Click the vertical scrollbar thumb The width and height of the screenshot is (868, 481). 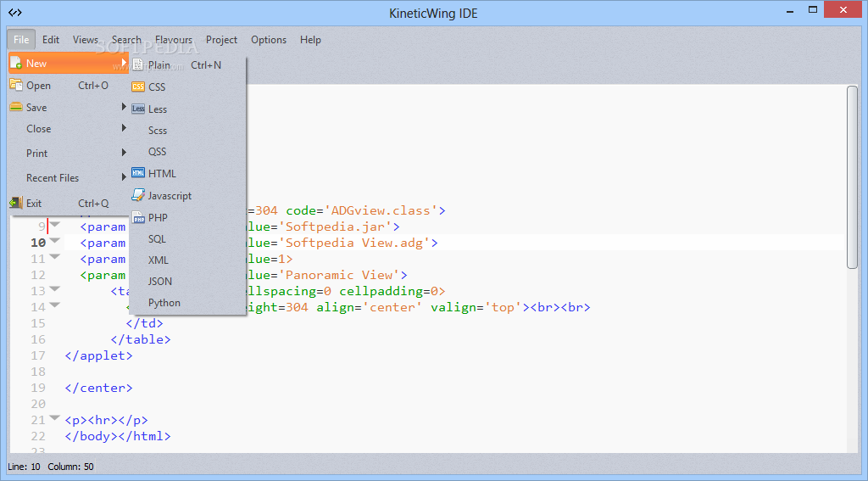pyautogui.click(x=852, y=177)
